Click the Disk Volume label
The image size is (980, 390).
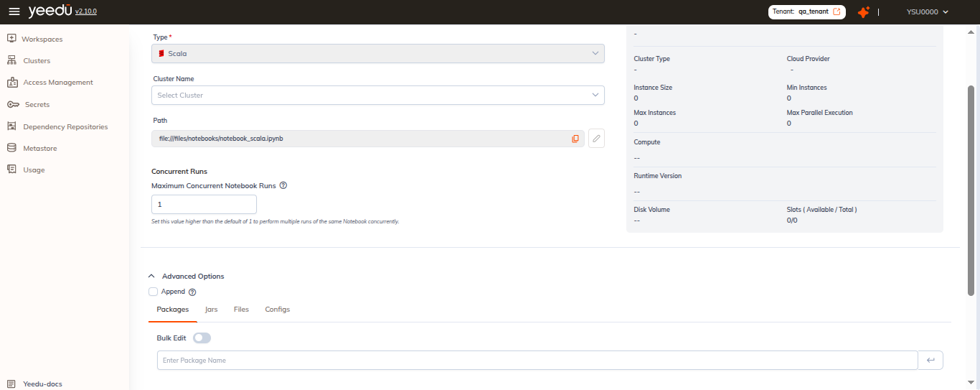pyautogui.click(x=651, y=210)
